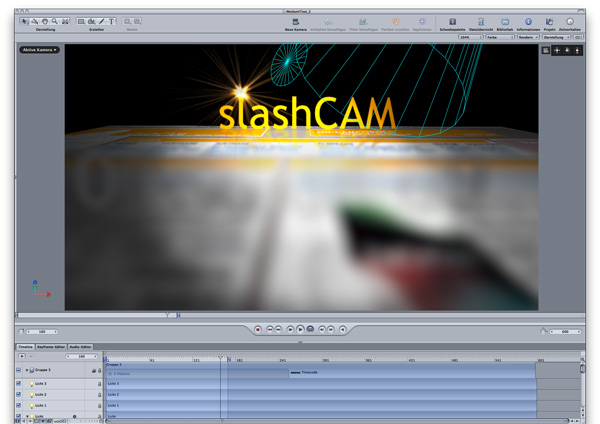The height and width of the screenshot is (424, 600).
Task: Open the Dateiübersicht file browser
Action: point(481,22)
